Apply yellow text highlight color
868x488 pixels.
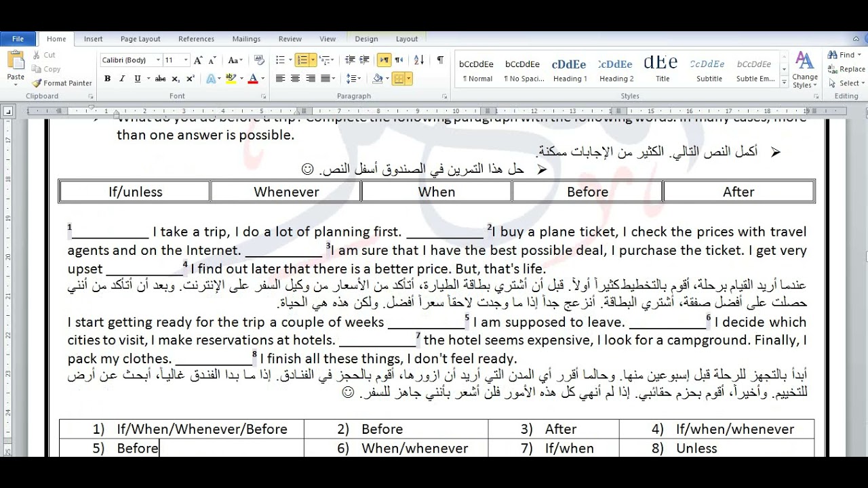tap(231, 79)
